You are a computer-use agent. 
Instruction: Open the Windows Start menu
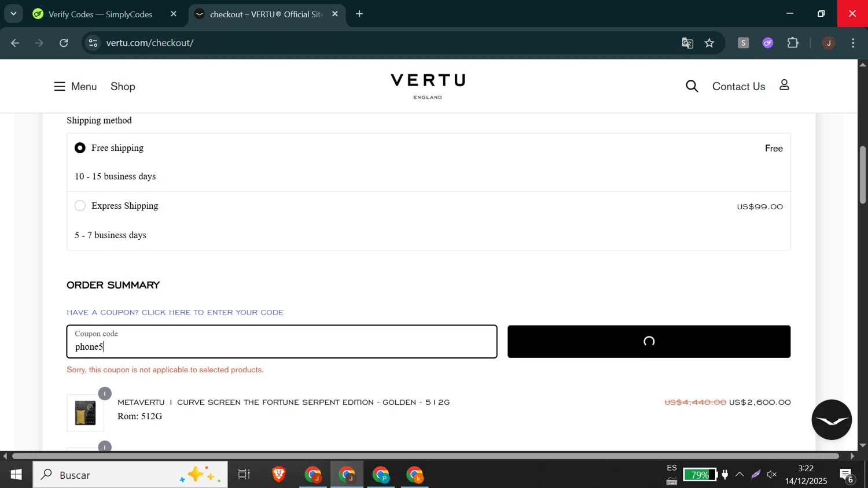pyautogui.click(x=16, y=475)
